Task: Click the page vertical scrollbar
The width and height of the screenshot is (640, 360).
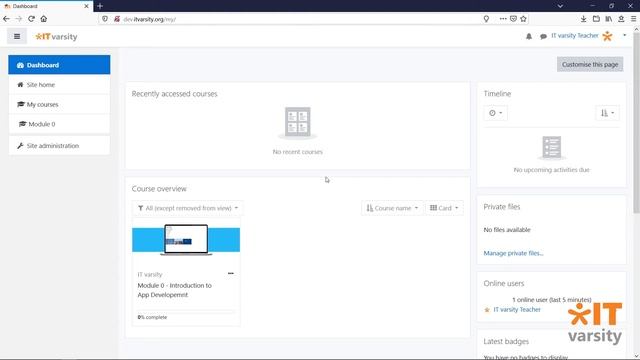Action: coord(636,122)
